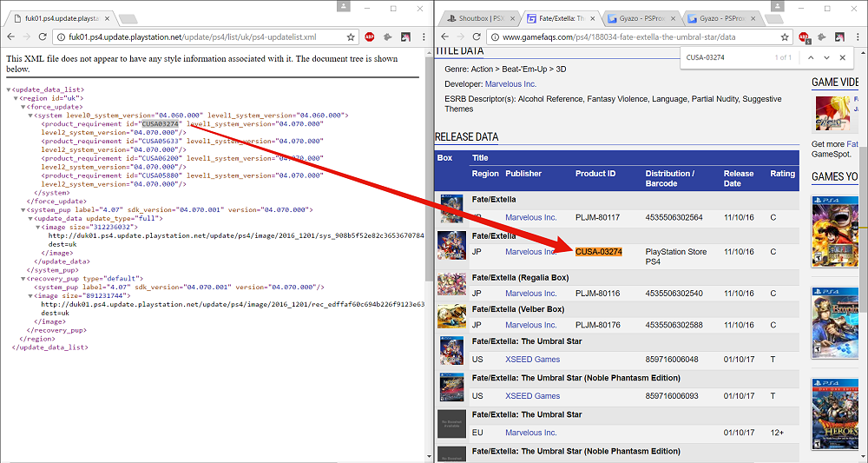Open Chrome menu in the XML window
868x463 pixels.
pyautogui.click(x=424, y=37)
